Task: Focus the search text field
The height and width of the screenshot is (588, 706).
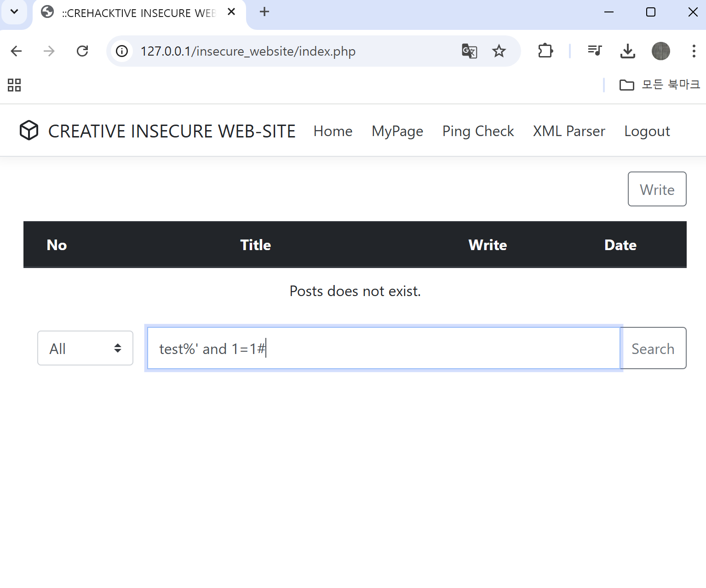Action: point(384,348)
